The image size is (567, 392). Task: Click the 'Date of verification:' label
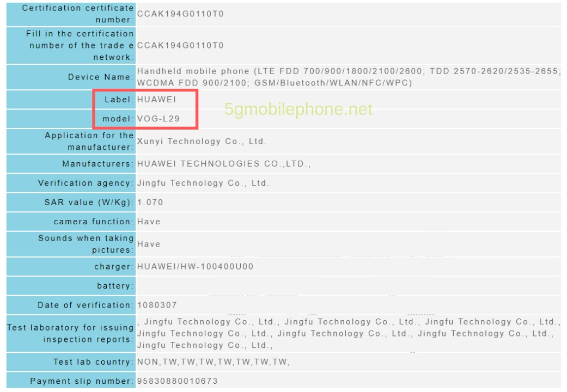(x=86, y=305)
